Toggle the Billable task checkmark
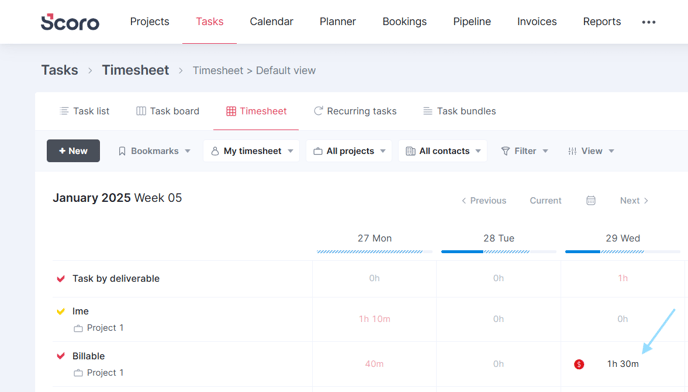The height and width of the screenshot is (392, 688). coord(61,356)
